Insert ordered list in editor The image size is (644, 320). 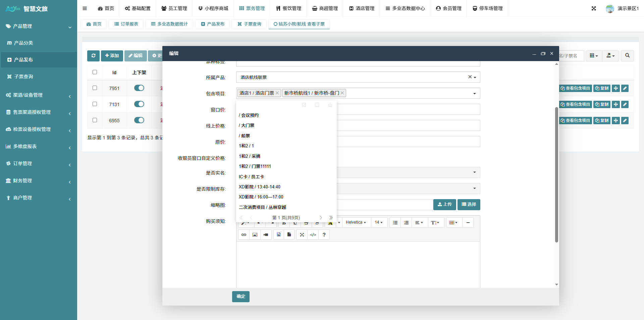406,223
